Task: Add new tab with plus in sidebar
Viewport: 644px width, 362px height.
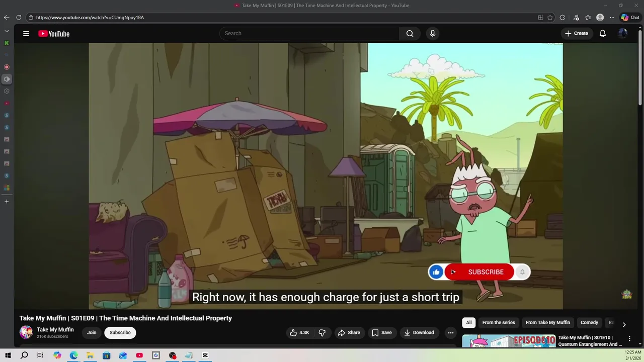Action: coord(7,202)
